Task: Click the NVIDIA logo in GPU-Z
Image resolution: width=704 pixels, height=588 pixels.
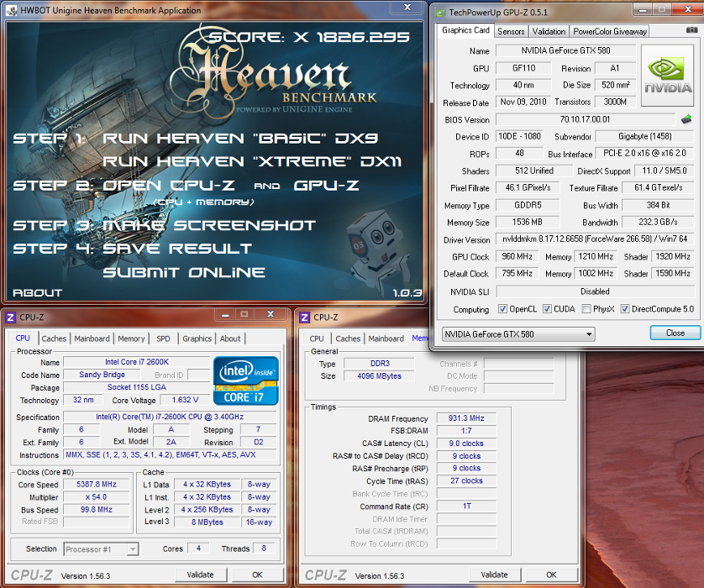Action: (x=668, y=76)
